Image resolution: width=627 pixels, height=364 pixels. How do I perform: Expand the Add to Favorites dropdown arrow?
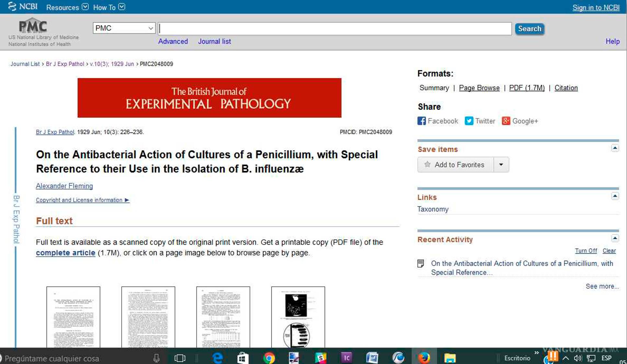pyautogui.click(x=501, y=165)
